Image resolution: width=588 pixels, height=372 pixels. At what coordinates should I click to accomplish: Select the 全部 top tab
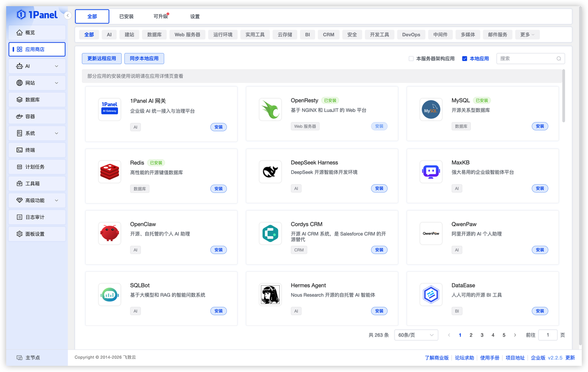(x=92, y=17)
